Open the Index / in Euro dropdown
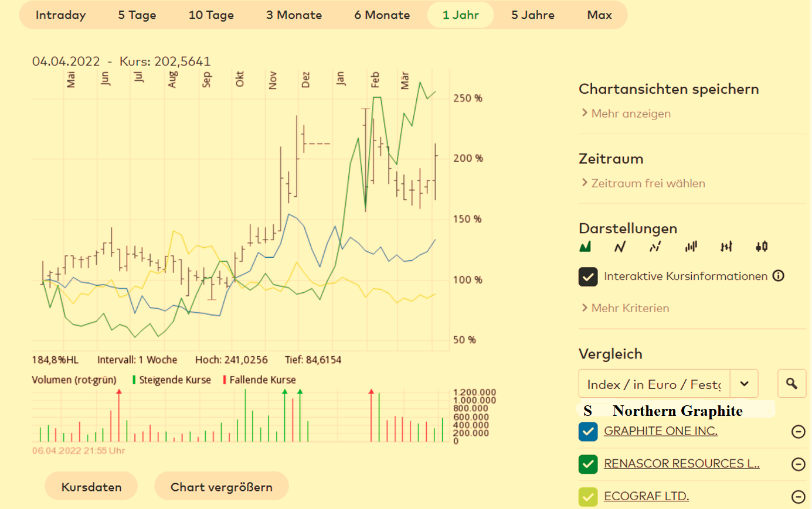Viewport: 812px width, 509px height. coord(744,384)
